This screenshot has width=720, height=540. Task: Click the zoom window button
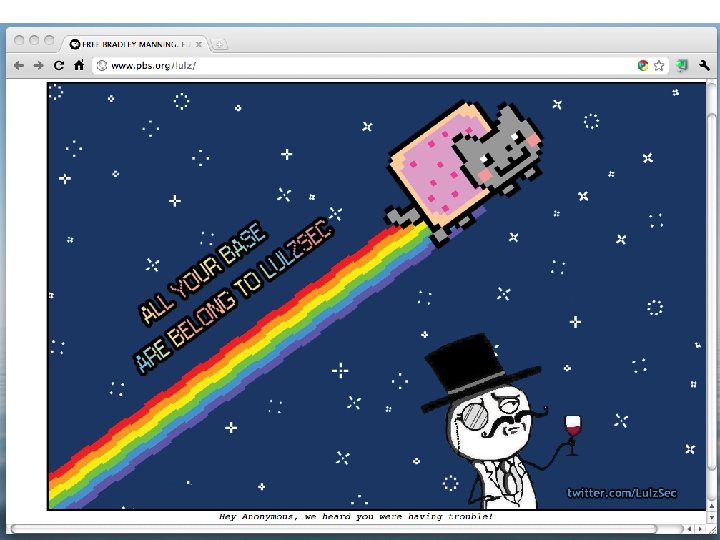click(49, 40)
